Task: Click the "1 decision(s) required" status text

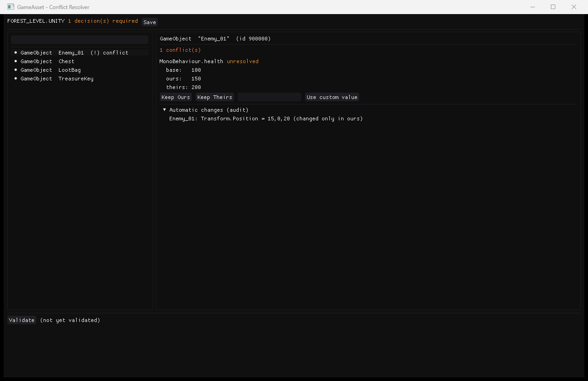Action: pos(103,21)
